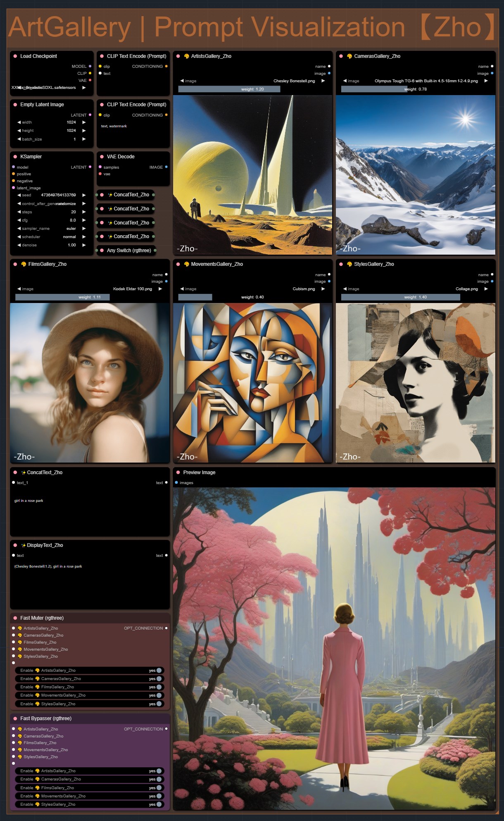Click the seed value field in KSampler

click(51, 195)
